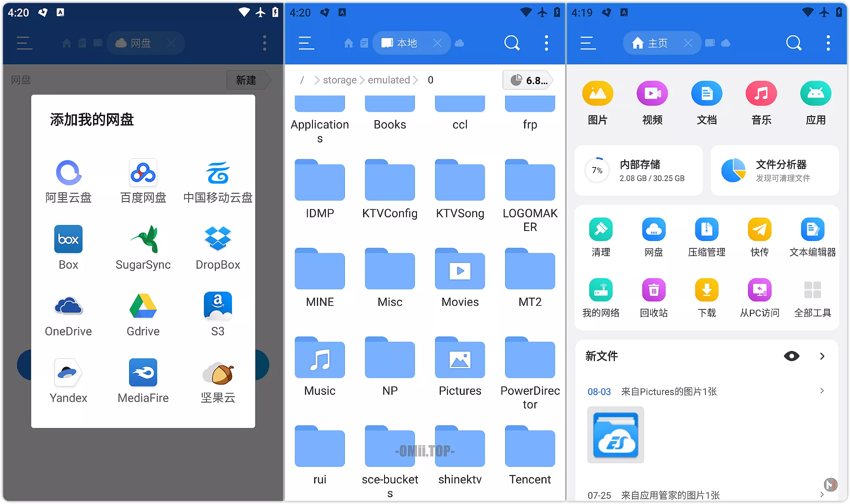Viewport: 850px width, 504px height.
Task: Open 我的网络 tool
Action: [601, 298]
